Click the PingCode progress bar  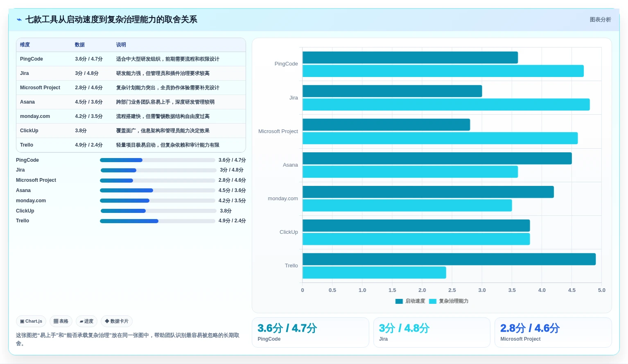pyautogui.click(x=158, y=160)
